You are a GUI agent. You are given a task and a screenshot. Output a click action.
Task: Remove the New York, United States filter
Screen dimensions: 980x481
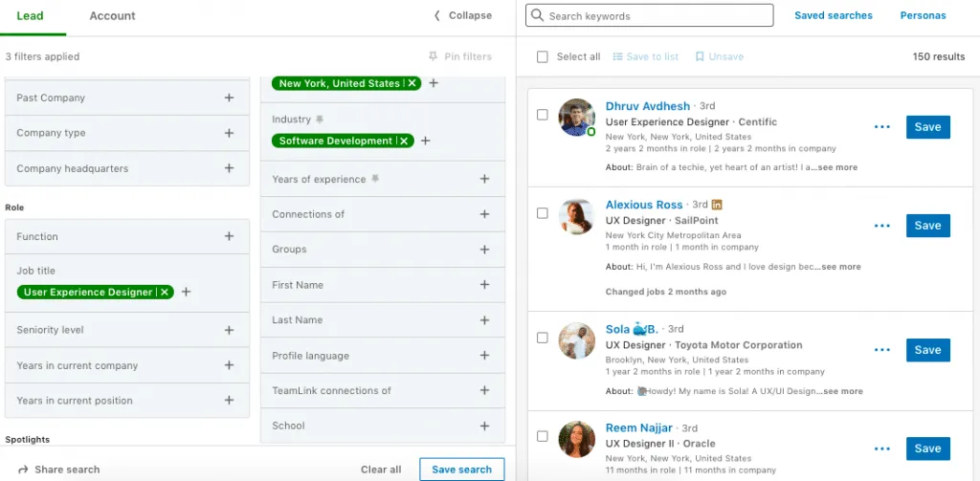[412, 83]
